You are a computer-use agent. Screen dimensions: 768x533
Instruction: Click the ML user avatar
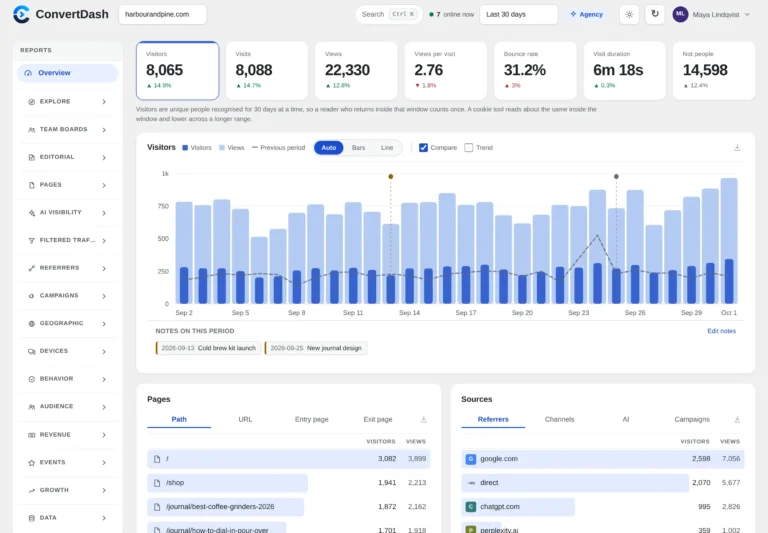pyautogui.click(x=680, y=14)
